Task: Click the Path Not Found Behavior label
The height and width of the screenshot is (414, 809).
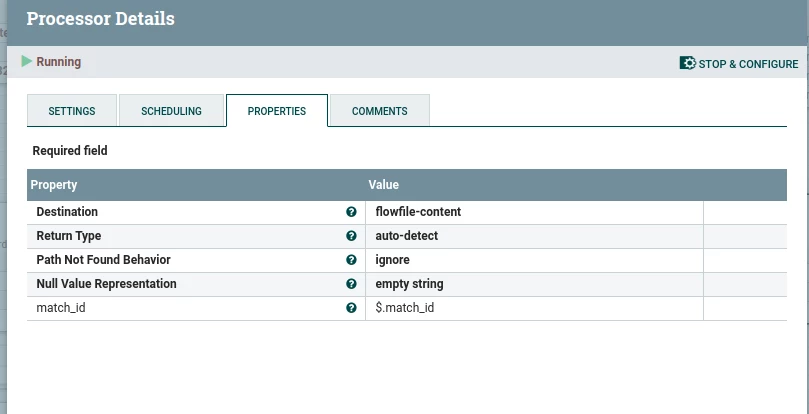Action: pos(103,260)
